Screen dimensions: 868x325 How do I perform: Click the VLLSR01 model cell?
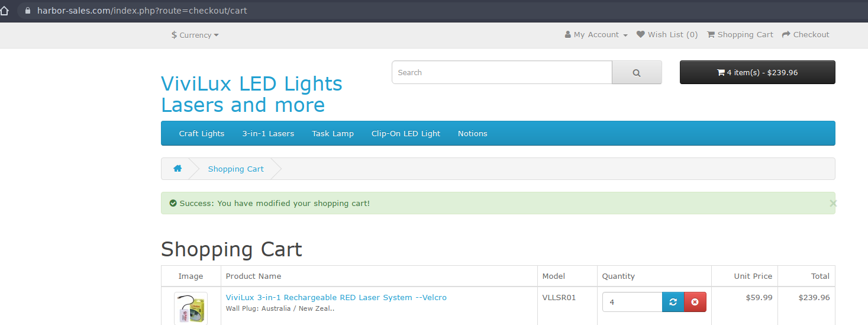559,297
